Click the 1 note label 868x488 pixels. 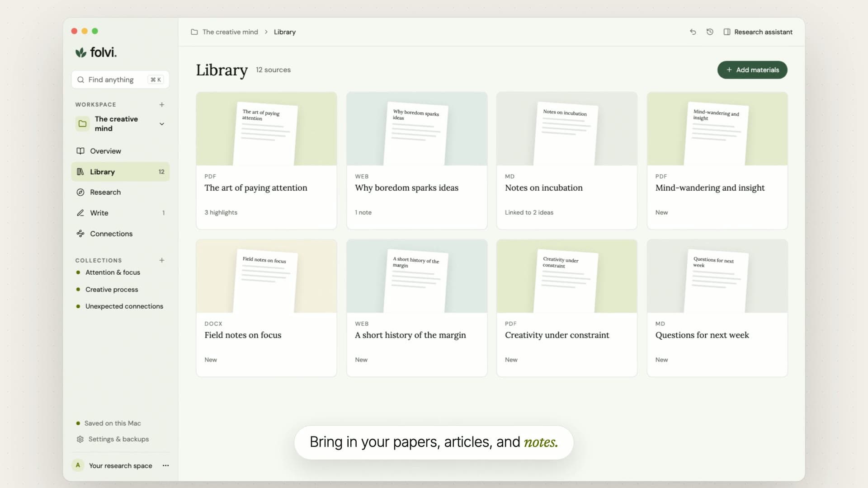click(363, 212)
